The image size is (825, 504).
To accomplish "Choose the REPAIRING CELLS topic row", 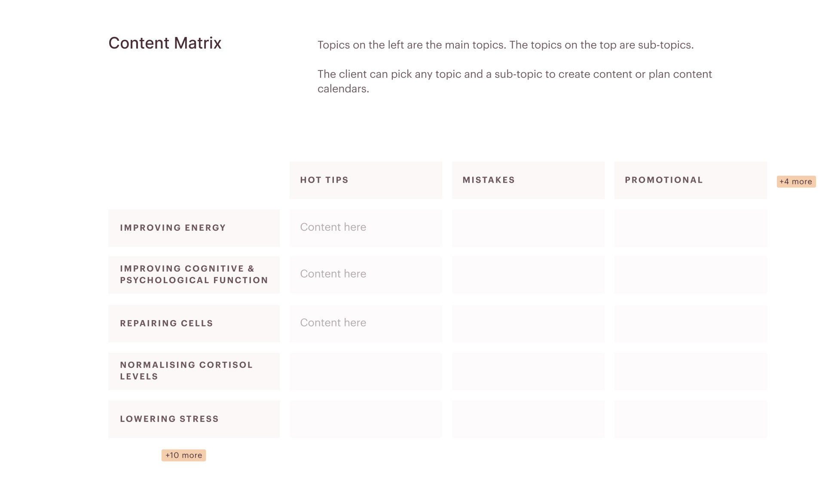I will point(194,324).
